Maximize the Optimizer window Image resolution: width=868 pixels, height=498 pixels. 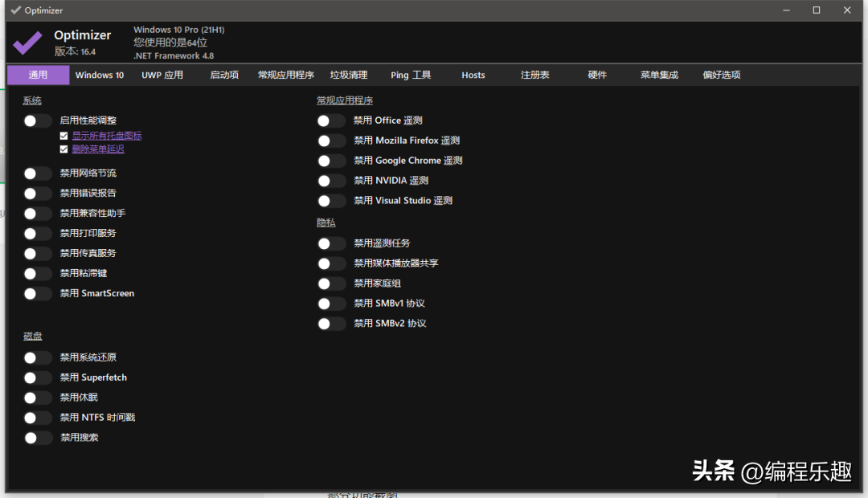(x=816, y=10)
